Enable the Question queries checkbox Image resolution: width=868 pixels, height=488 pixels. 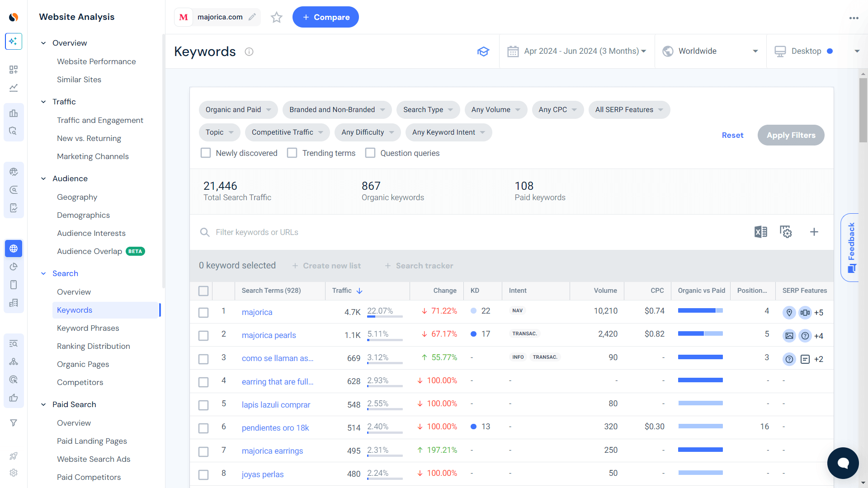370,153
